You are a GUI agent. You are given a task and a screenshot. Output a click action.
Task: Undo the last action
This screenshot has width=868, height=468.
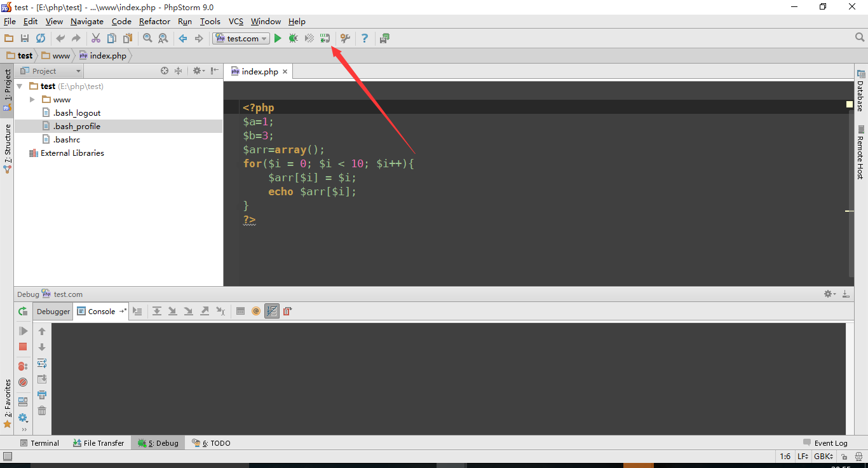[60, 39]
